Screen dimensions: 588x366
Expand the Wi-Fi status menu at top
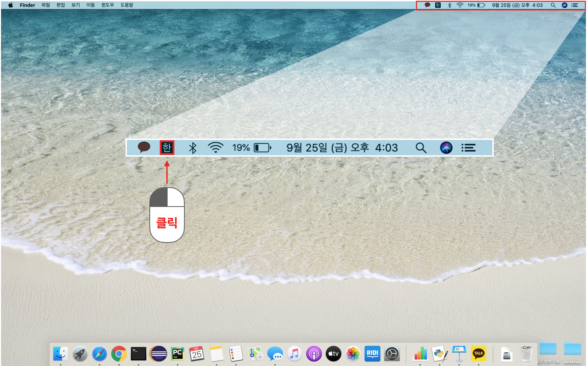pyautogui.click(x=460, y=5)
